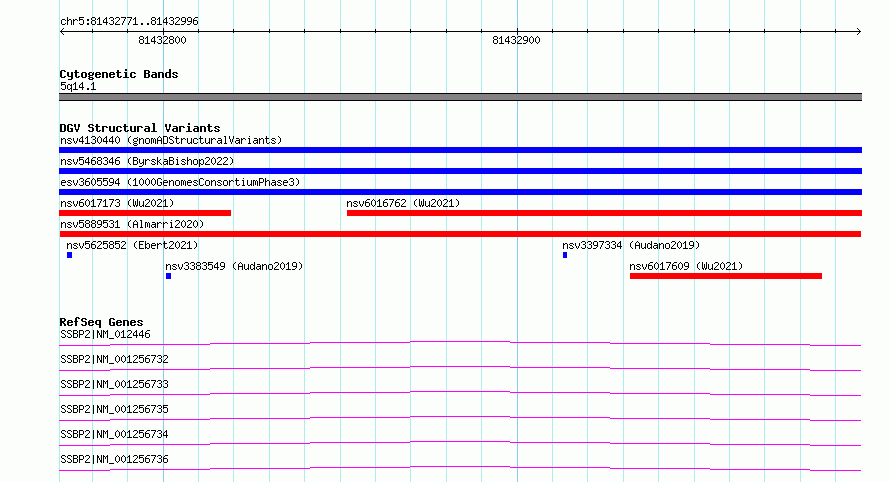Open variant nsv6016762 Wu2021 label
Screen dimensions: 890x482
point(403,203)
